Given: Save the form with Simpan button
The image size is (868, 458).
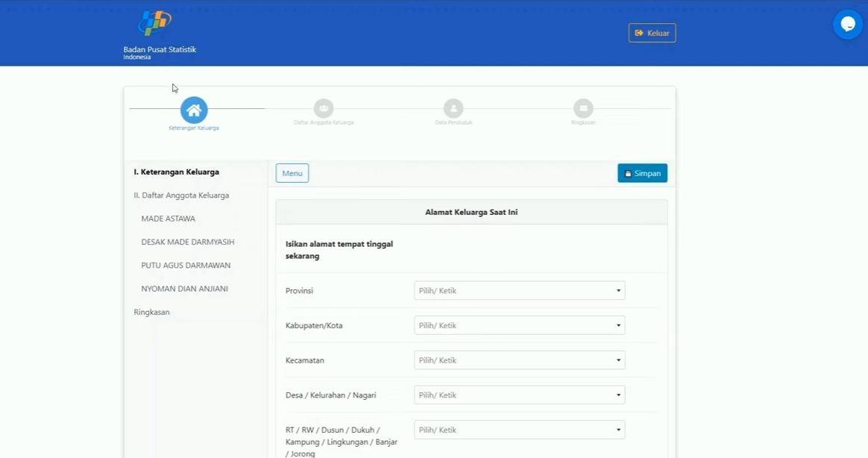Looking at the screenshot, I should [642, 173].
